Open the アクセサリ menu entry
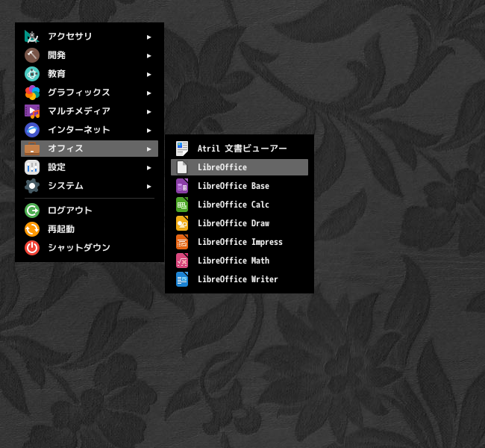 [90, 37]
